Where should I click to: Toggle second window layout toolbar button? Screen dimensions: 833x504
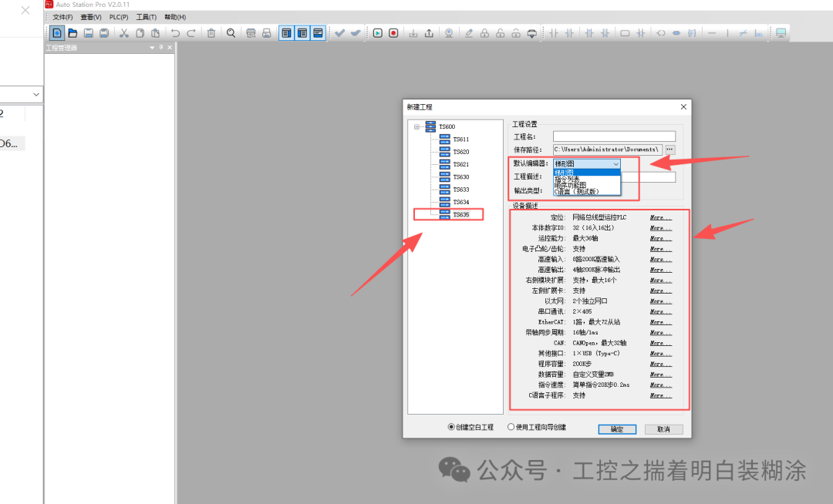coord(302,33)
